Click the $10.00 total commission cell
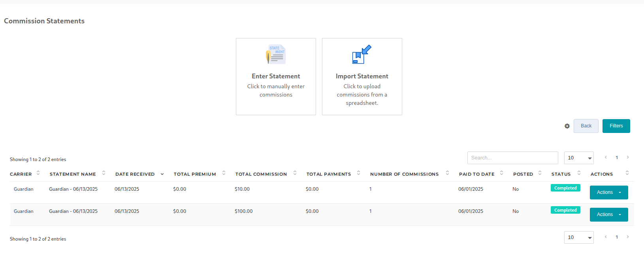 point(242,189)
